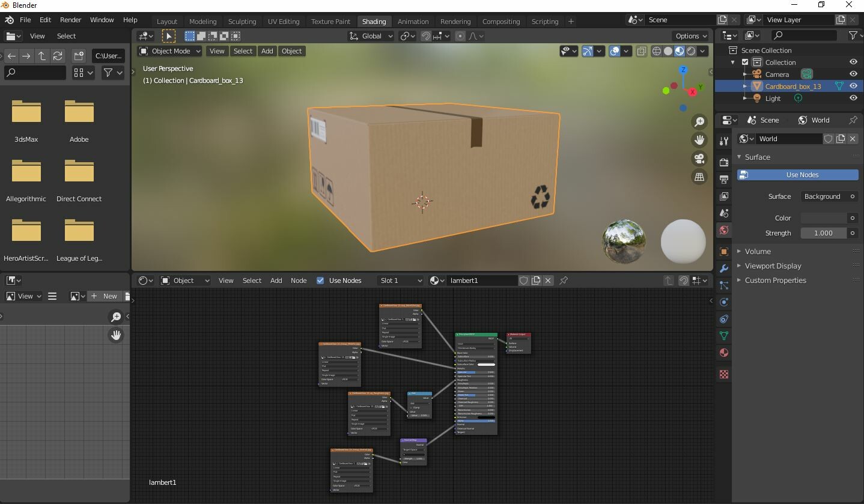
Task: Enable wireframe viewport shading
Action: [656, 51]
